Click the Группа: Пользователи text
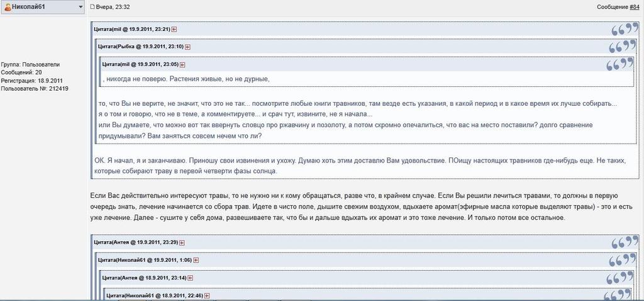This screenshot has height=301, width=644. click(x=30, y=64)
